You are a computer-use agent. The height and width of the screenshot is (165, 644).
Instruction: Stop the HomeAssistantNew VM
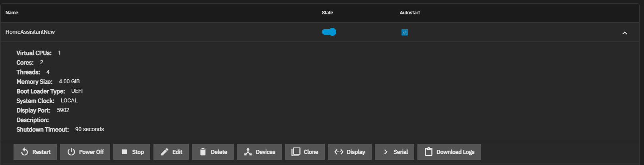[132, 152]
